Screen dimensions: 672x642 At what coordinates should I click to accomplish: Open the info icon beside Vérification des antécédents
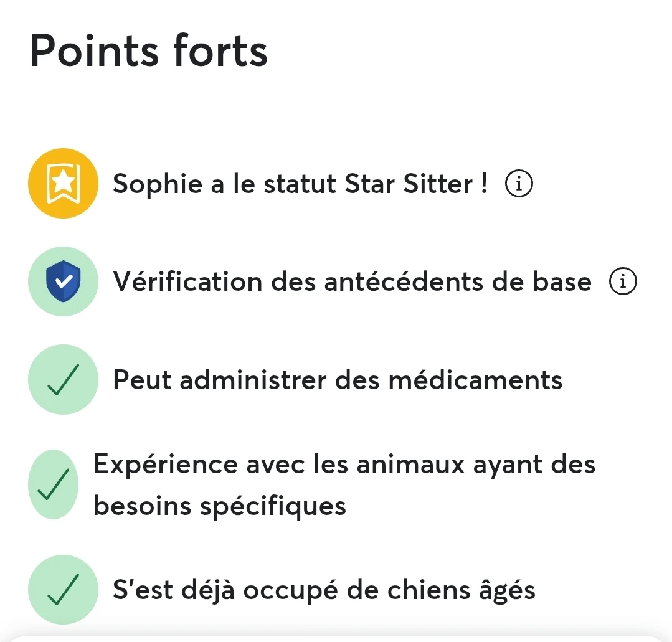(x=623, y=281)
